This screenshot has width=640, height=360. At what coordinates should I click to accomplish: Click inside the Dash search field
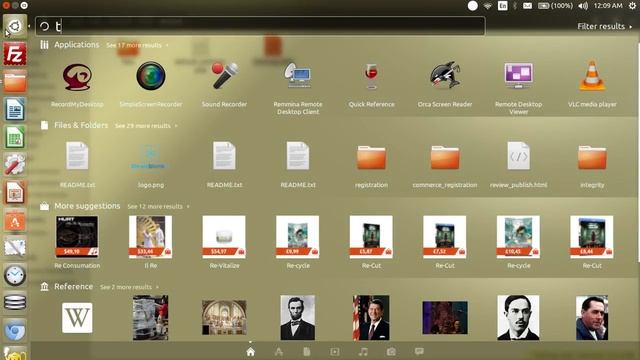pyautogui.click(x=260, y=26)
